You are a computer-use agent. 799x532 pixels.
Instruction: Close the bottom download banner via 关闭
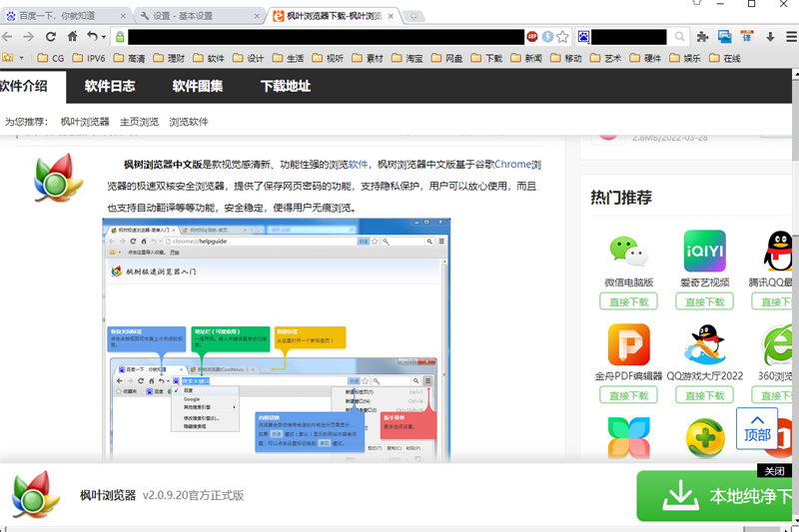[x=775, y=471]
